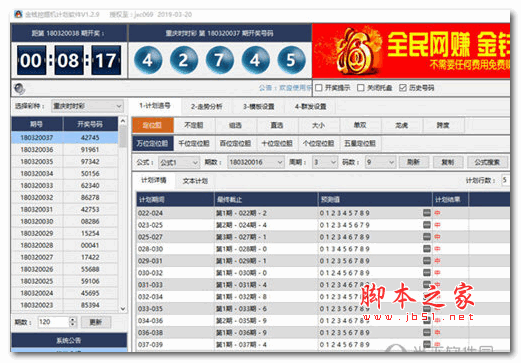Click the 公式搜索 button
The image size is (521, 363).
[487, 162]
